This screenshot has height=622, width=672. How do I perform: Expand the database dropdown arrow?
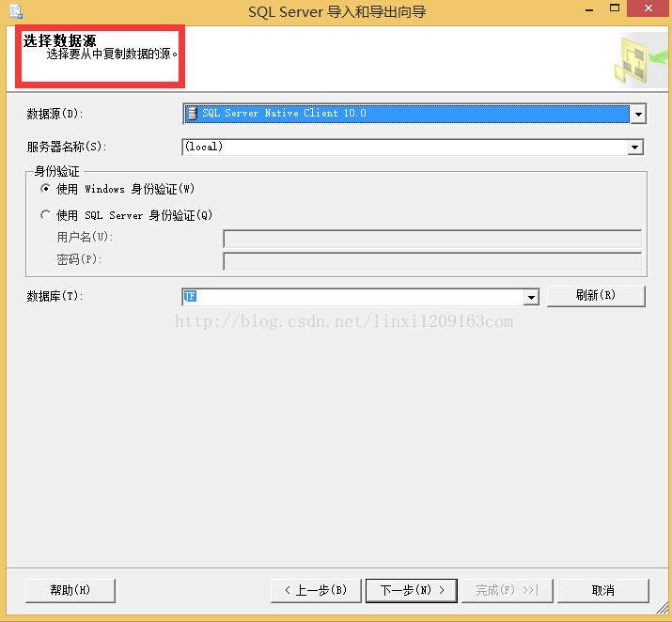coord(531,297)
